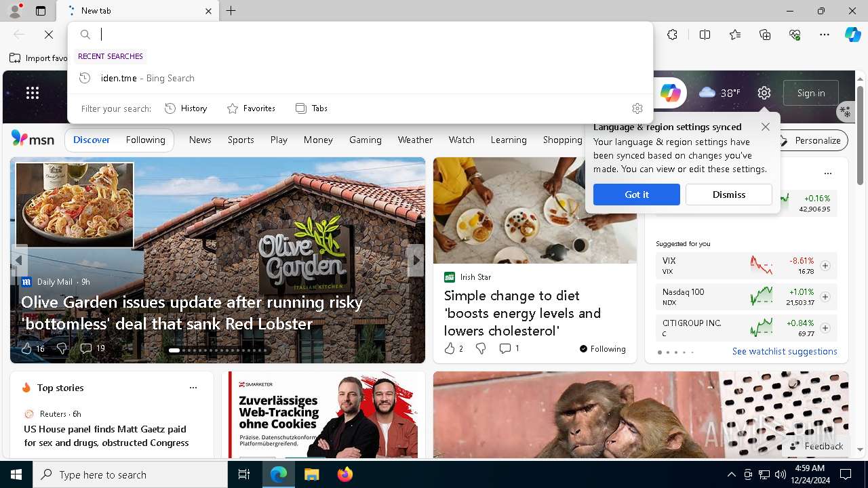Open the Collections icon
The image size is (868, 488).
click(x=765, y=35)
